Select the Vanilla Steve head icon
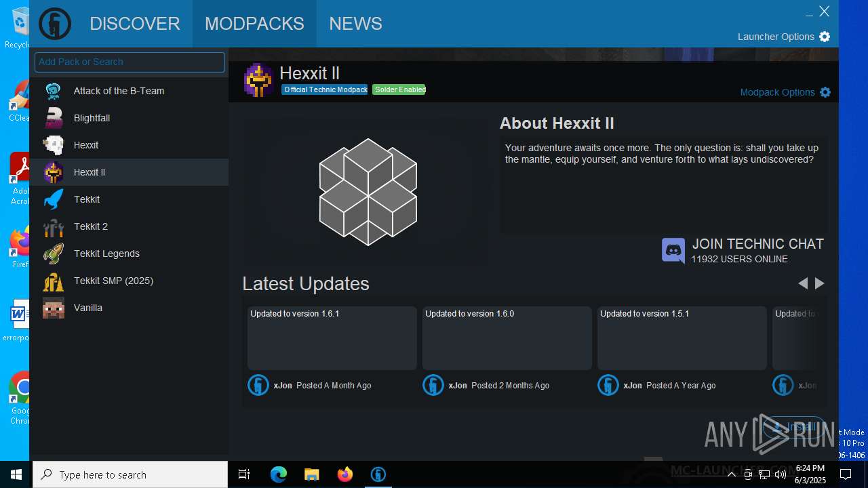868x488 pixels. coord(54,308)
